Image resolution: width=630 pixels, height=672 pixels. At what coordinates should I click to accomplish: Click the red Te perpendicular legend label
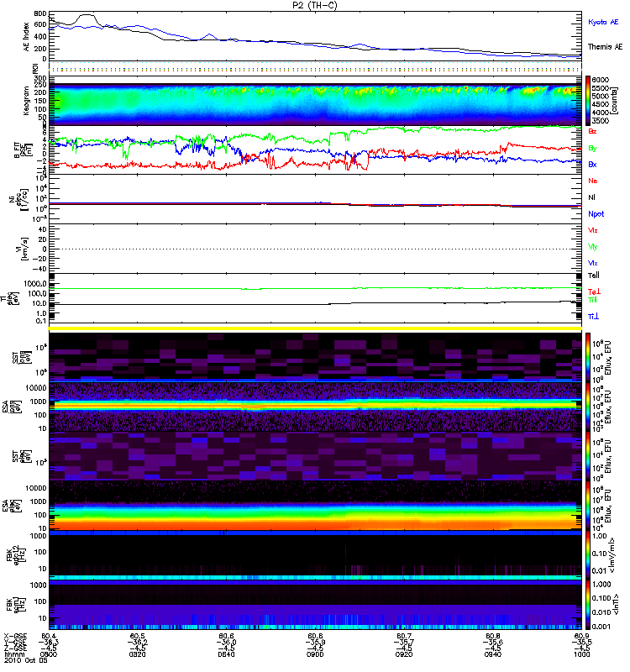coord(594,291)
